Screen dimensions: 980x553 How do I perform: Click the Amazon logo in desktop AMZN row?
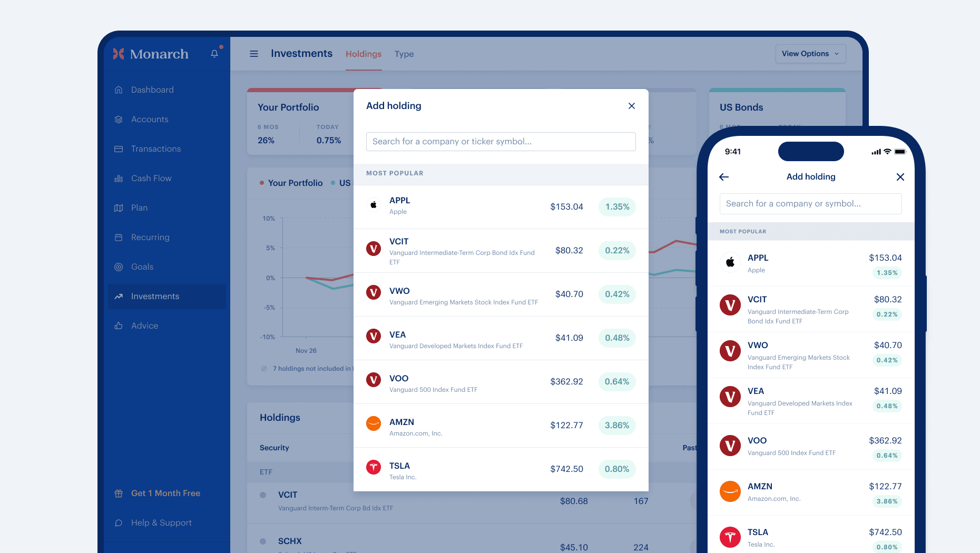374,423
